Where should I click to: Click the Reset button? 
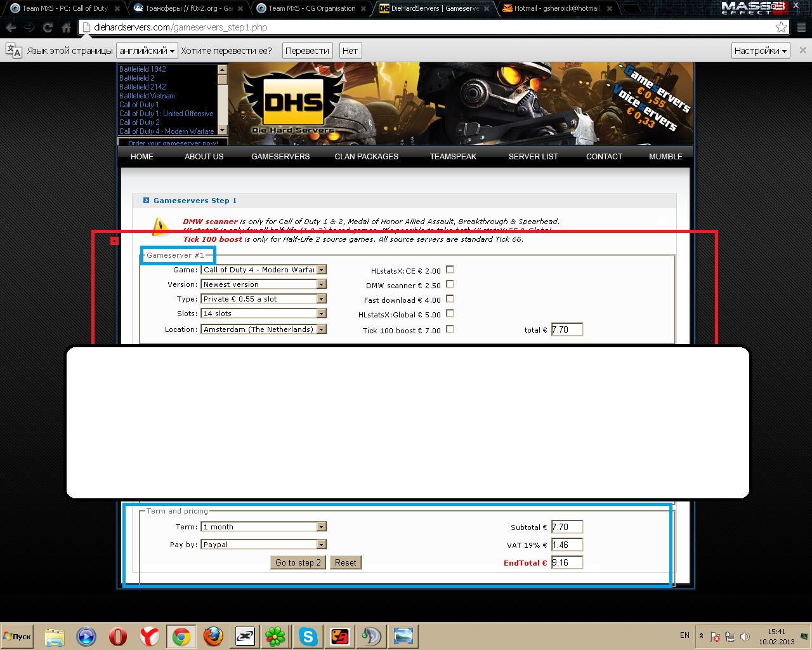(x=346, y=562)
